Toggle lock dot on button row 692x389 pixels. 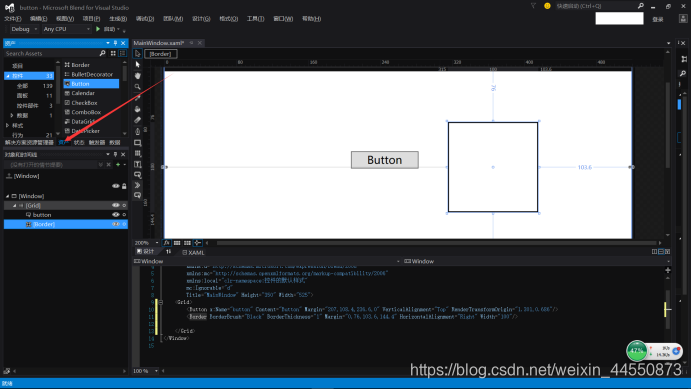tap(124, 215)
